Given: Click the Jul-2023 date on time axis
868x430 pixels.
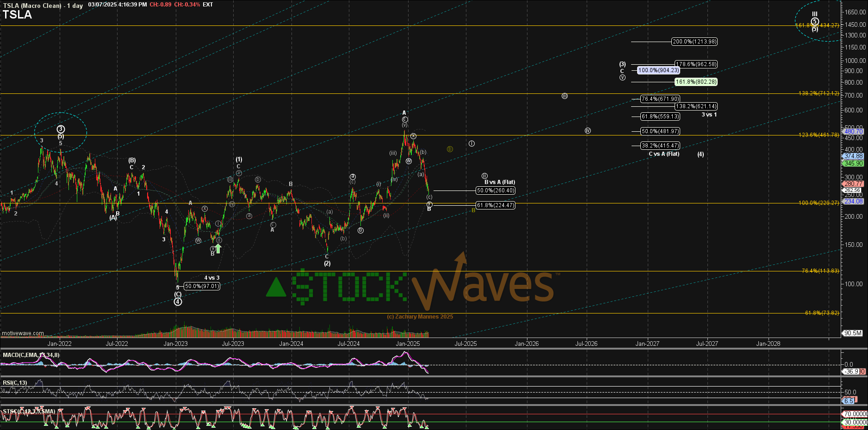Looking at the screenshot, I should [233, 344].
